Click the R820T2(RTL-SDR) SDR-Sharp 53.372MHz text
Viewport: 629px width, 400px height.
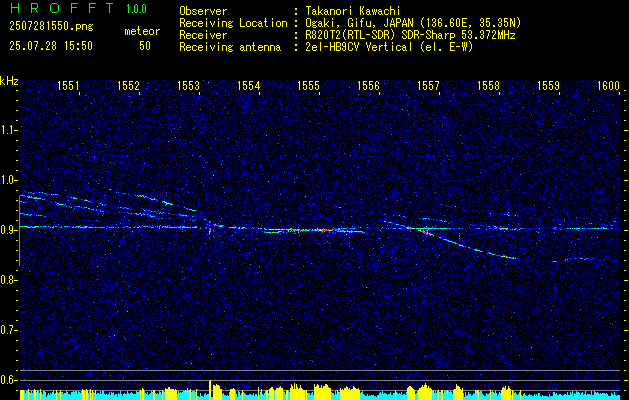click(x=410, y=35)
